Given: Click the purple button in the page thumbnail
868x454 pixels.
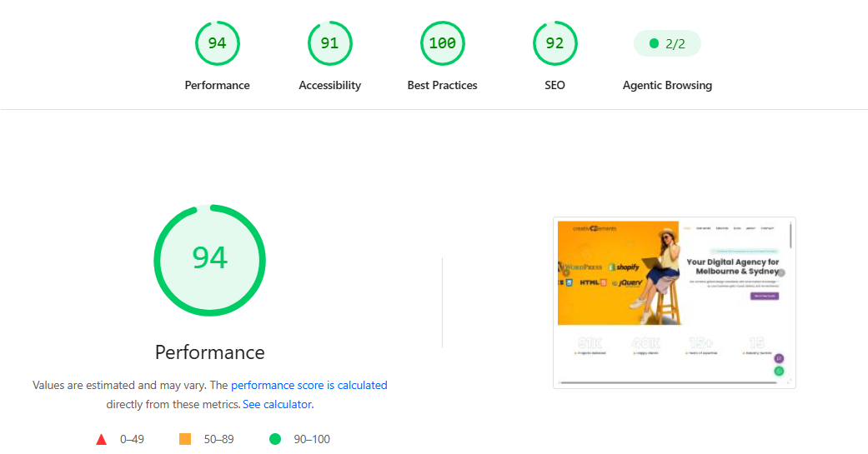Looking at the screenshot, I should [x=765, y=296].
